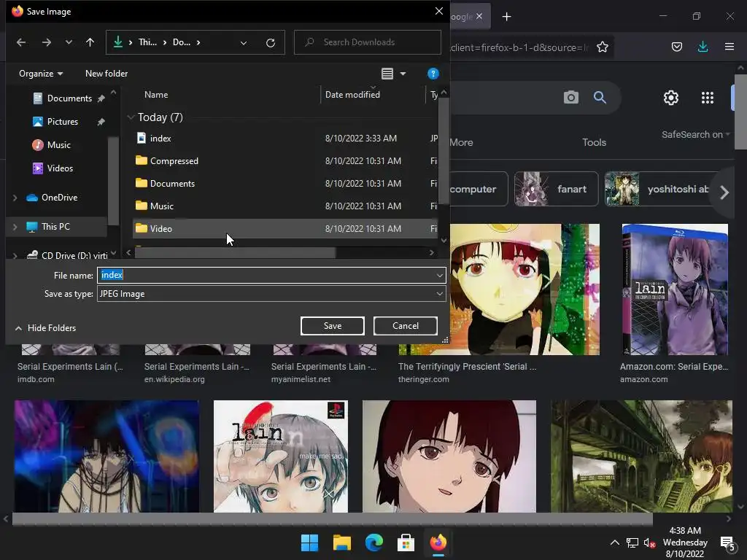The image size is (747, 560).
Task: Click the Google search by image camera icon
Action: click(570, 98)
